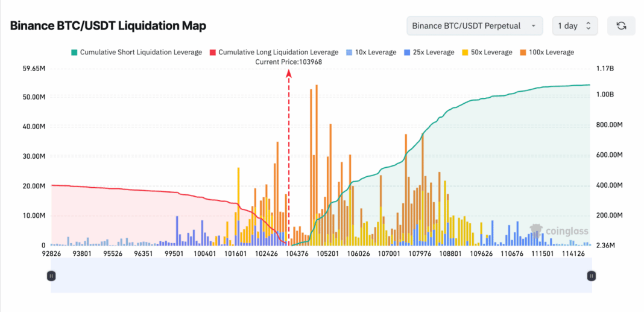Click the Binance BTC/USDT Liquidation Map title

108,26
